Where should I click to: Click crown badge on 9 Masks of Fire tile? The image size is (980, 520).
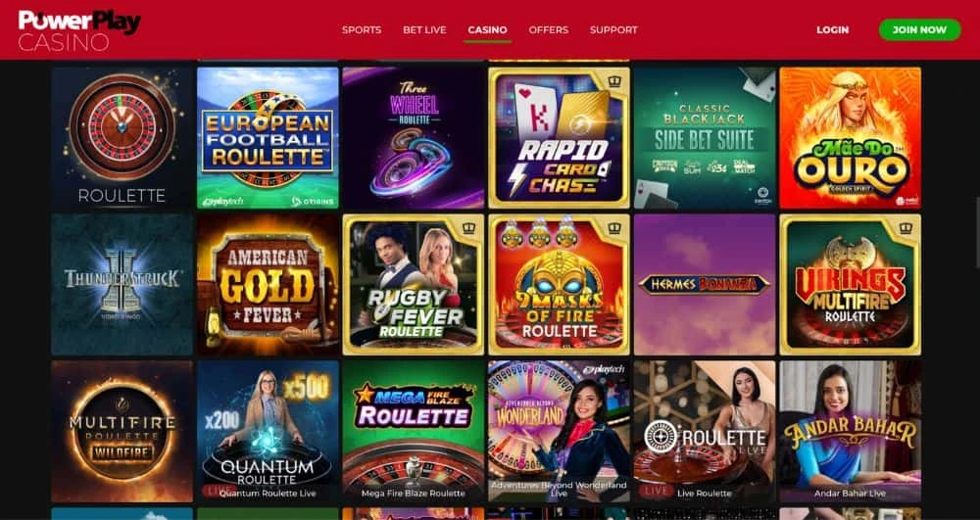[614, 228]
